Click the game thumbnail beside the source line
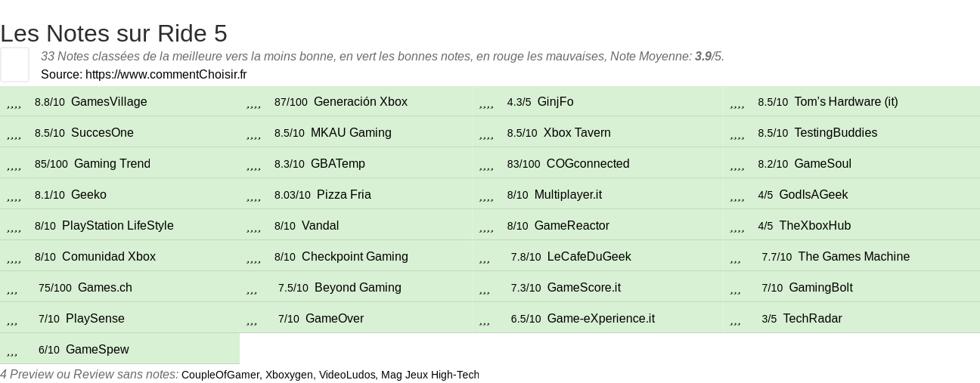Image resolution: width=980 pixels, height=383 pixels. click(x=14, y=64)
